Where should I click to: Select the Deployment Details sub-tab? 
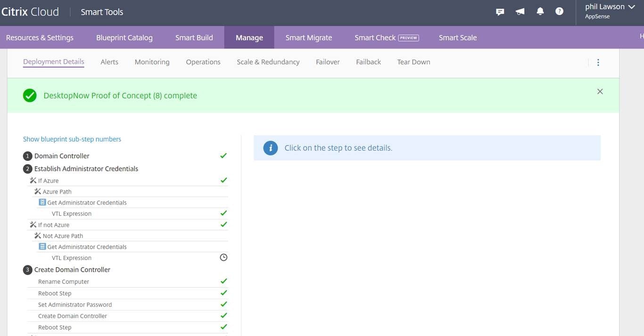point(54,62)
